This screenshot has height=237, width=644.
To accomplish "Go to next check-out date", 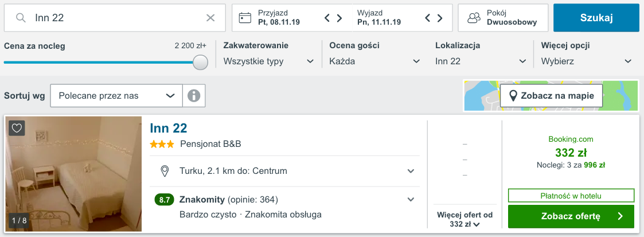I will pyautogui.click(x=440, y=18).
